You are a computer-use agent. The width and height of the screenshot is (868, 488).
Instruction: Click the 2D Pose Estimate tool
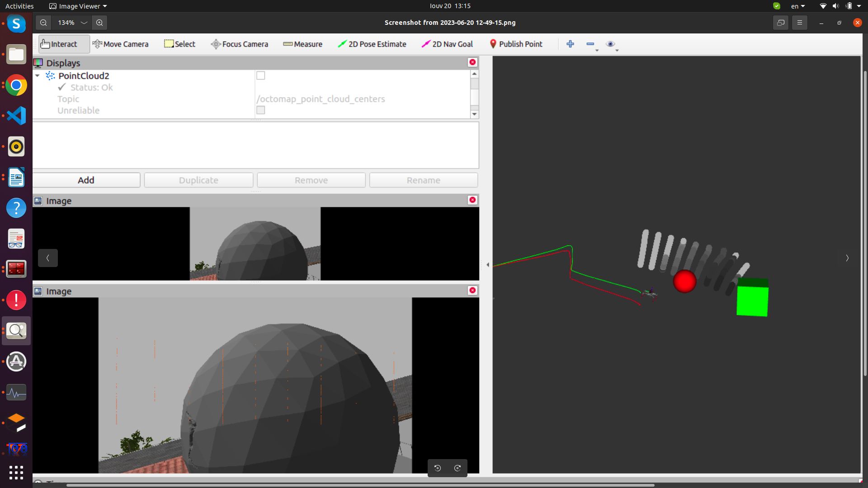pos(372,44)
